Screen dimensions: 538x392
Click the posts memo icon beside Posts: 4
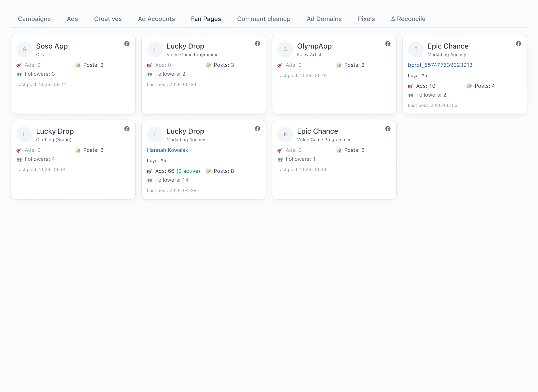tap(469, 86)
